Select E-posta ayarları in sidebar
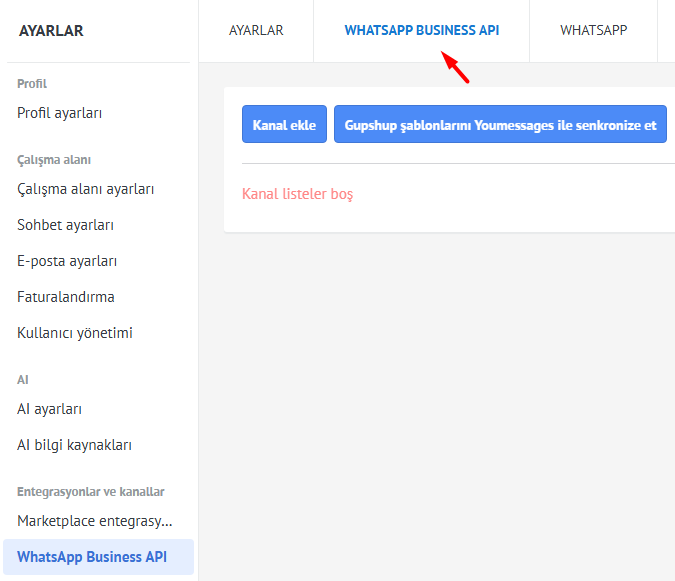 [x=68, y=261]
